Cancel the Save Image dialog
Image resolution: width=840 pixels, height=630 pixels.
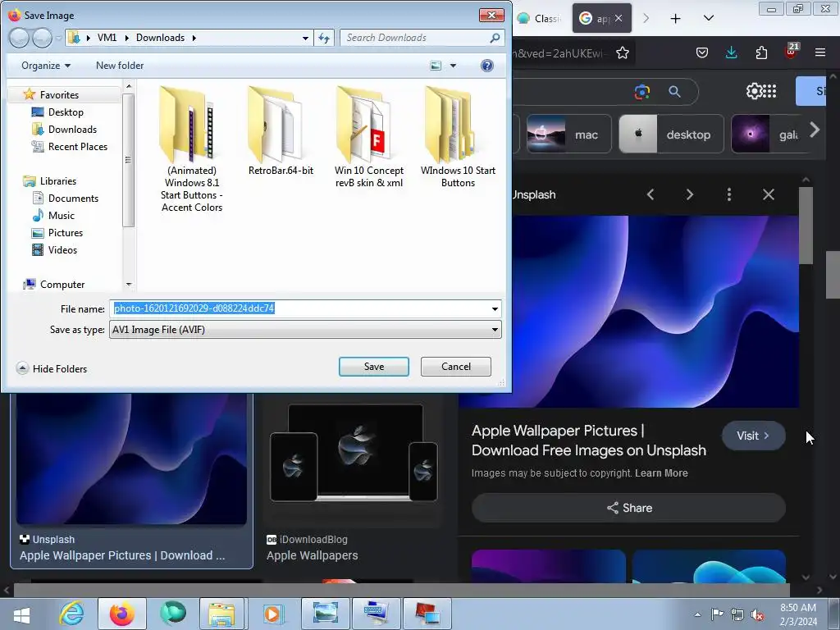tap(455, 367)
